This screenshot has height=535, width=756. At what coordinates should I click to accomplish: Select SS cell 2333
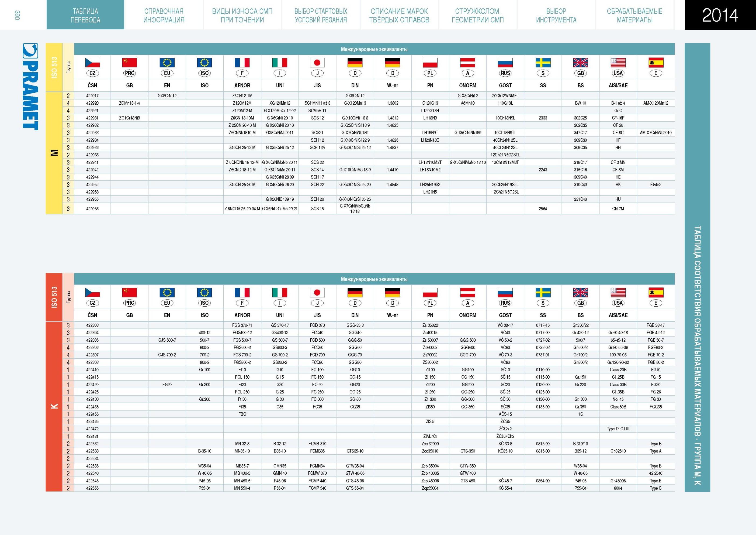pyautogui.click(x=543, y=118)
